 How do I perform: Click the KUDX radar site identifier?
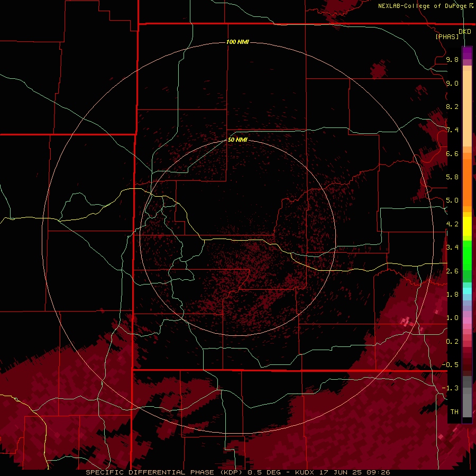[x=305, y=472]
